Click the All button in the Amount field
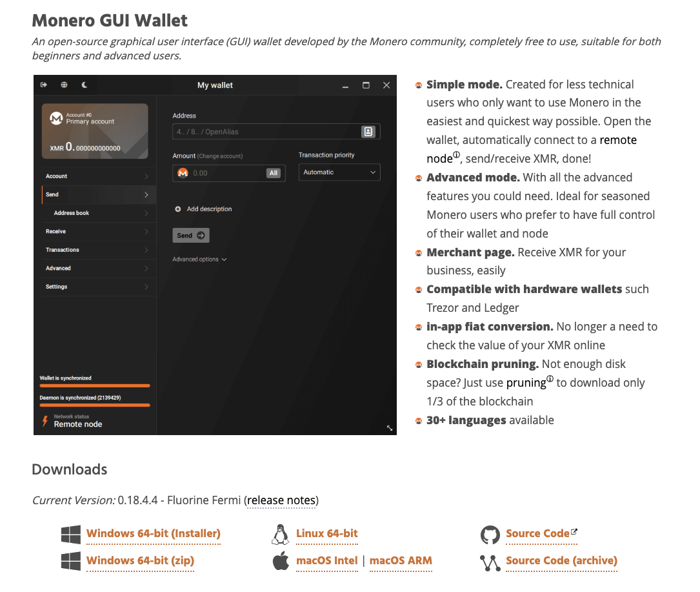The width and height of the screenshot is (700, 592). [273, 172]
